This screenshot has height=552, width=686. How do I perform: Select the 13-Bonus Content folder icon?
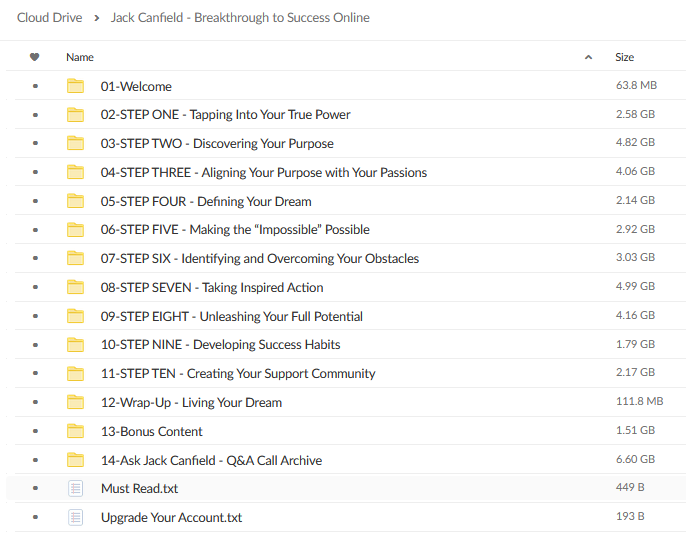[x=76, y=431]
